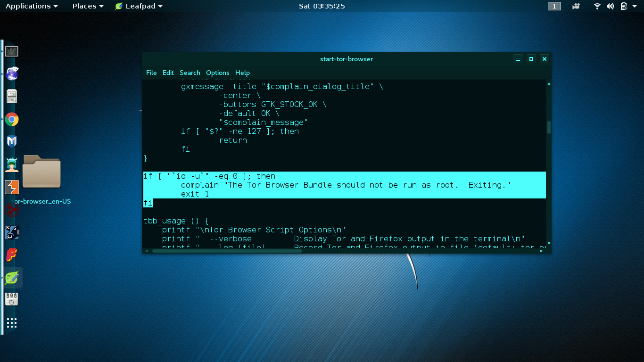
Task: Click the text 'exit 1' in editor
Action: click(195, 194)
